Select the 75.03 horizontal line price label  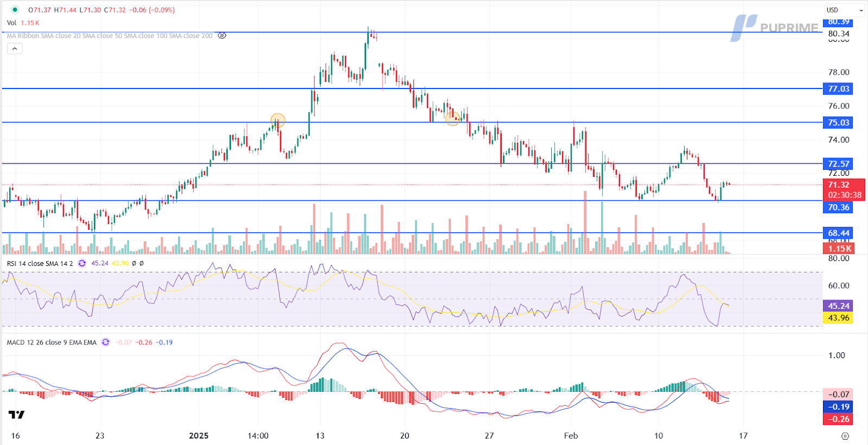838,123
